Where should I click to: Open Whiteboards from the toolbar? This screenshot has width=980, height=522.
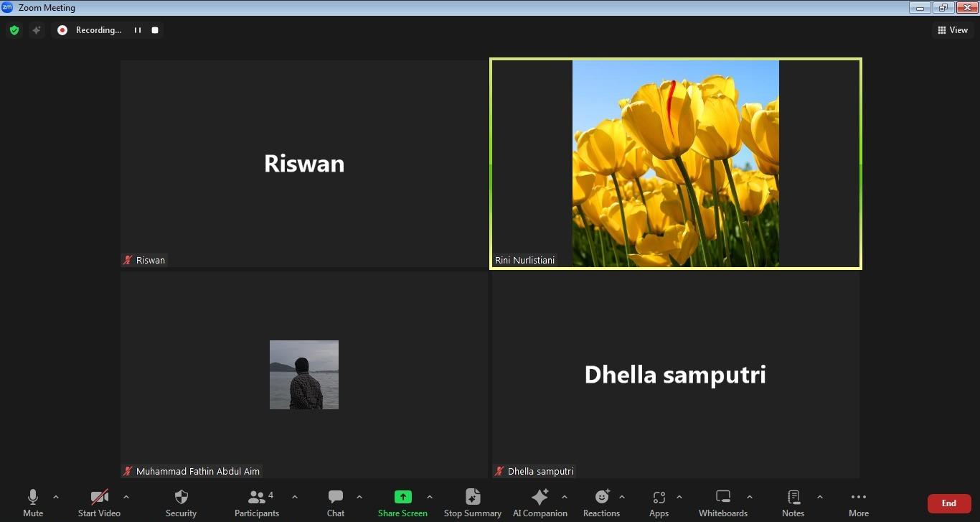coord(722,503)
